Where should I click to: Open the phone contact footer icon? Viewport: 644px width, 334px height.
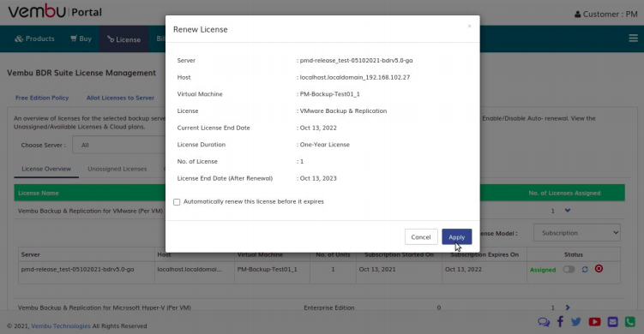click(629, 322)
